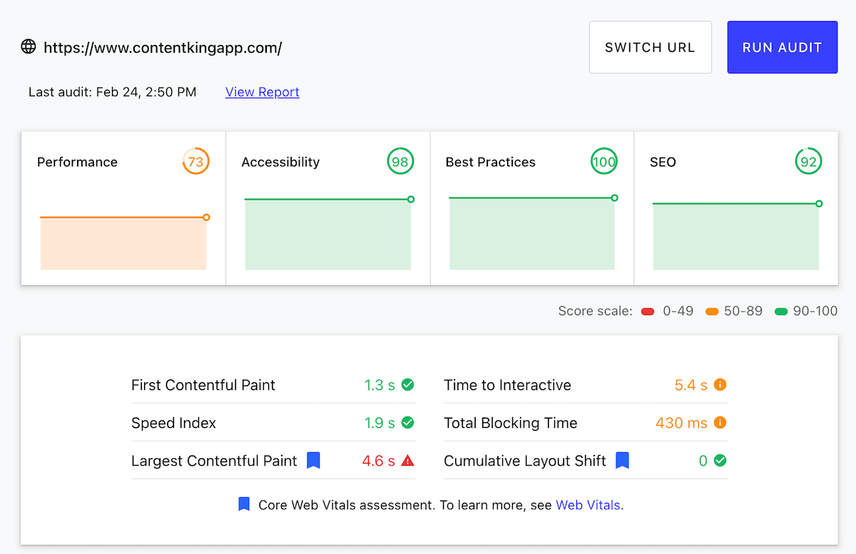Click the 4.6 s value

pyautogui.click(x=378, y=461)
